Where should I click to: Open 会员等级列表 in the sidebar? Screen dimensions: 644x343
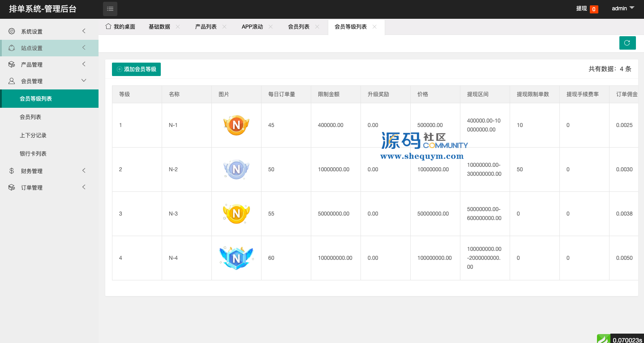[x=49, y=99]
